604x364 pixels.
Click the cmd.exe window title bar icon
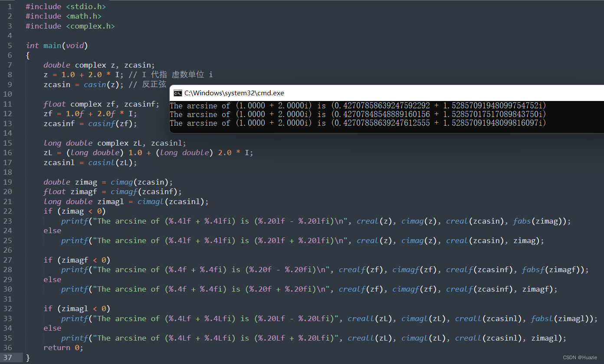(177, 93)
